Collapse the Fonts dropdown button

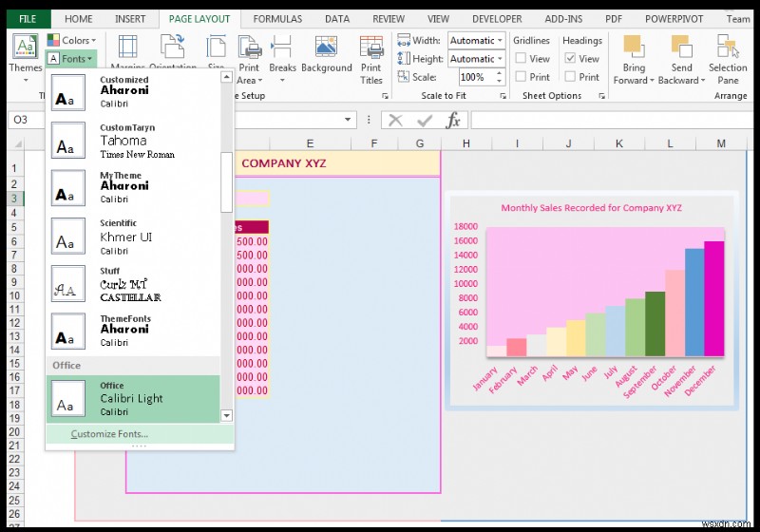pyautogui.click(x=70, y=59)
